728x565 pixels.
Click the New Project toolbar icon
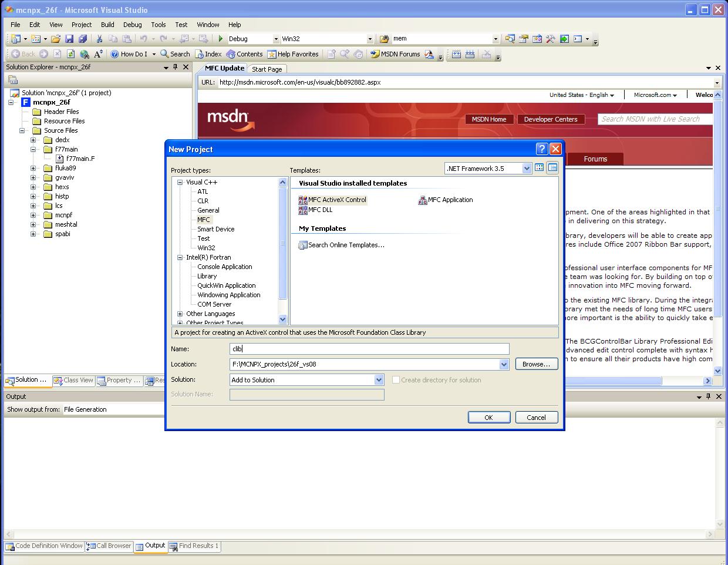(x=16, y=39)
